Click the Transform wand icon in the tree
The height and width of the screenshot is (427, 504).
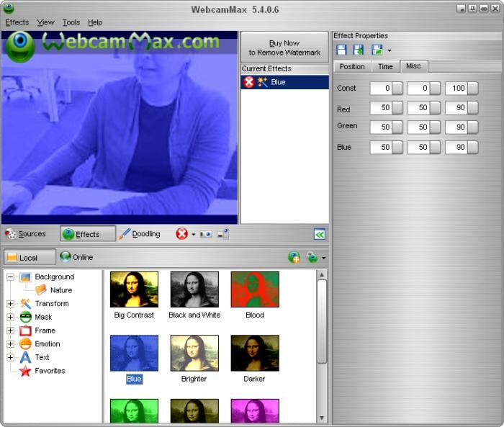click(25, 304)
